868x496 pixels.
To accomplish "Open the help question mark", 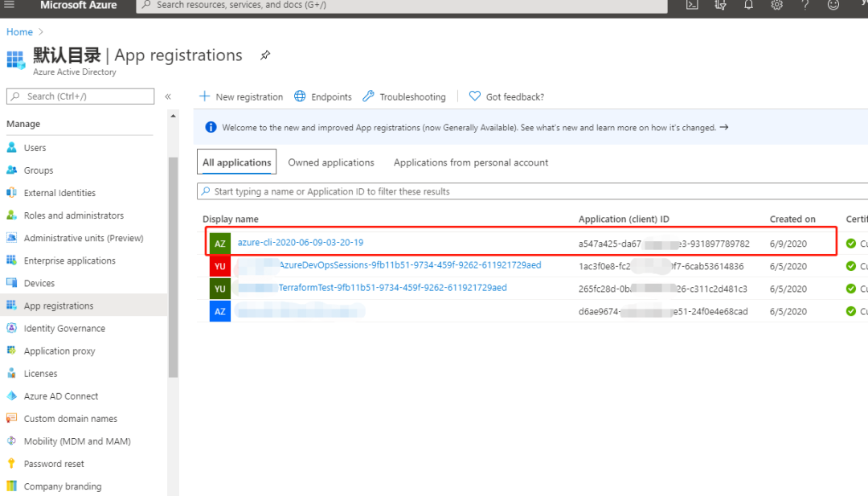I will click(805, 5).
